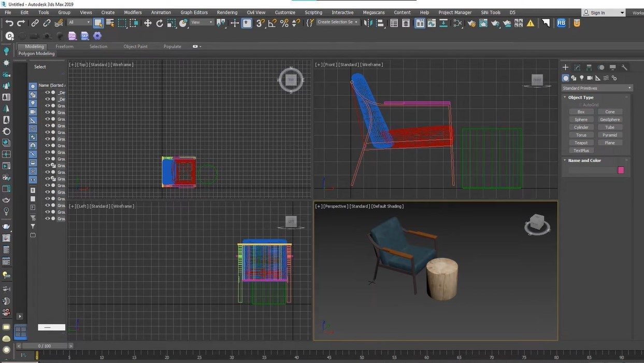This screenshot has height=363, width=644.
Task: Open the Hierarchy command panel tab
Action: (589, 67)
